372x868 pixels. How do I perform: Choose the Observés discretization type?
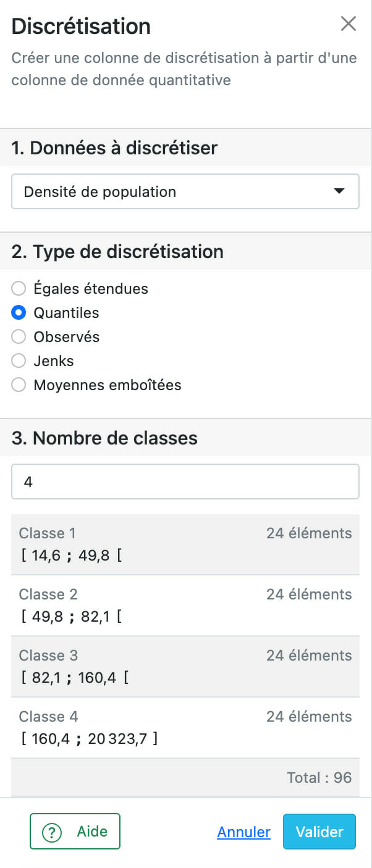pos(19,337)
